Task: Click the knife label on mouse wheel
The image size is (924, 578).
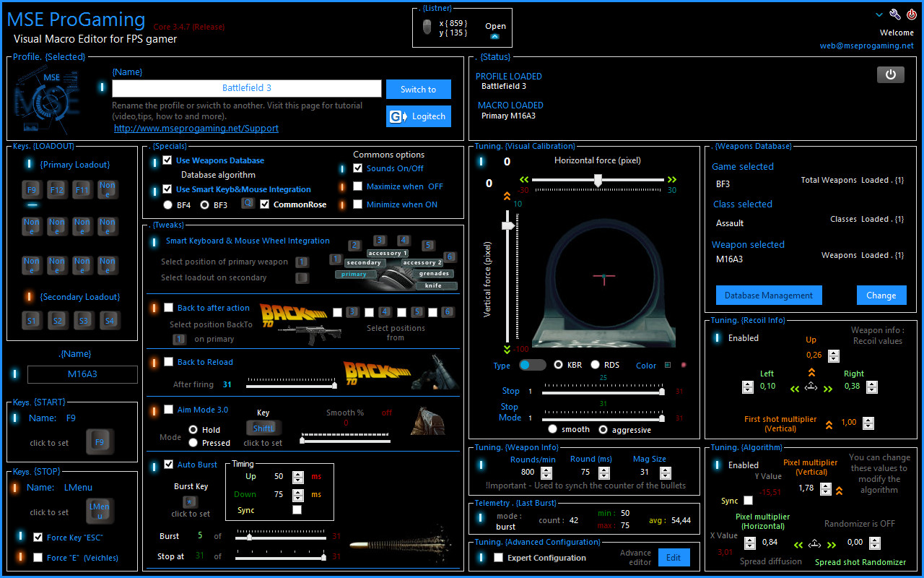Action: point(433,285)
